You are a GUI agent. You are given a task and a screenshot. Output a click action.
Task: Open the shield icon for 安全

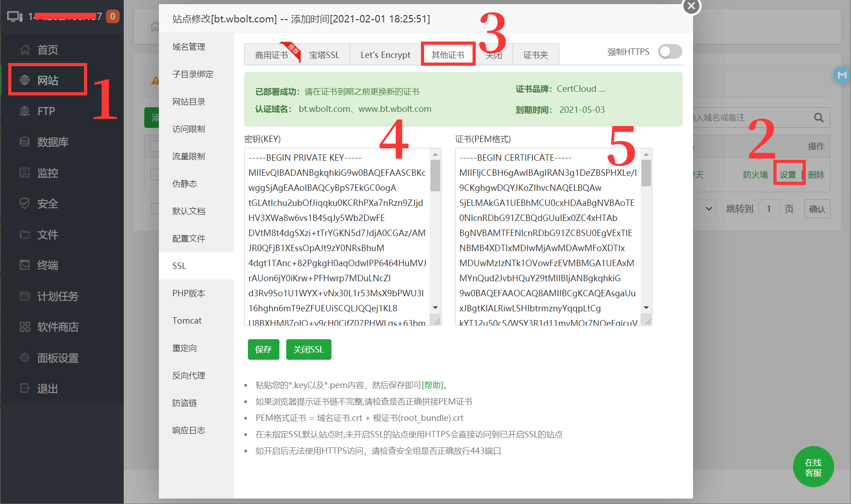coord(25,204)
